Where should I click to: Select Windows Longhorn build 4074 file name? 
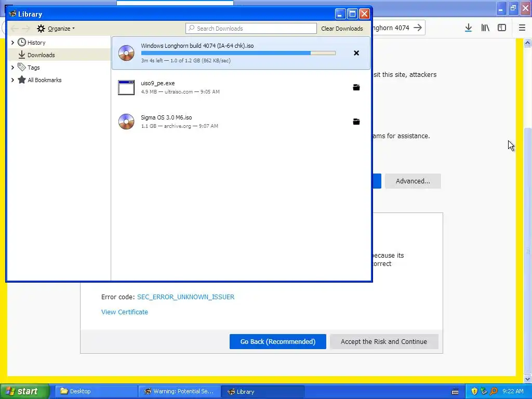[x=197, y=46]
